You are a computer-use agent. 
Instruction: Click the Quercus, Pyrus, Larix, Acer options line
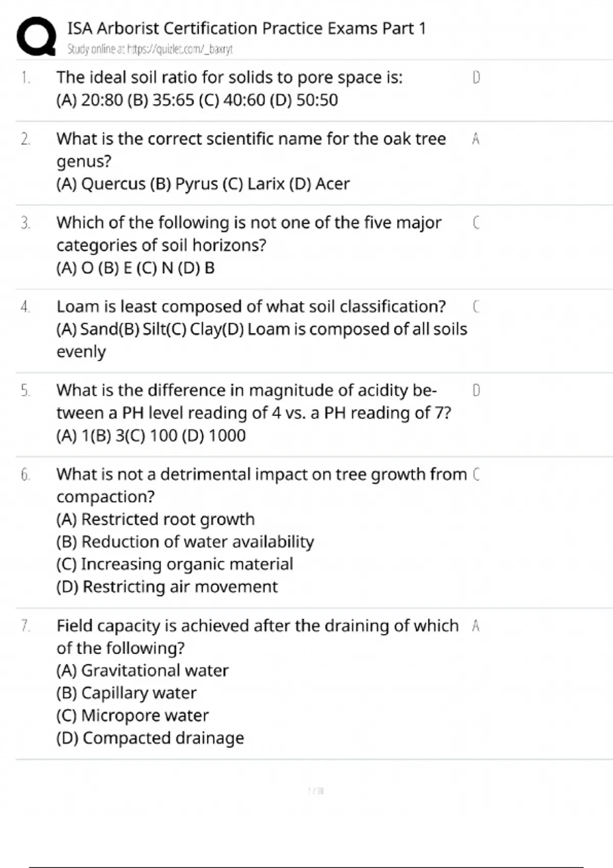(203, 184)
